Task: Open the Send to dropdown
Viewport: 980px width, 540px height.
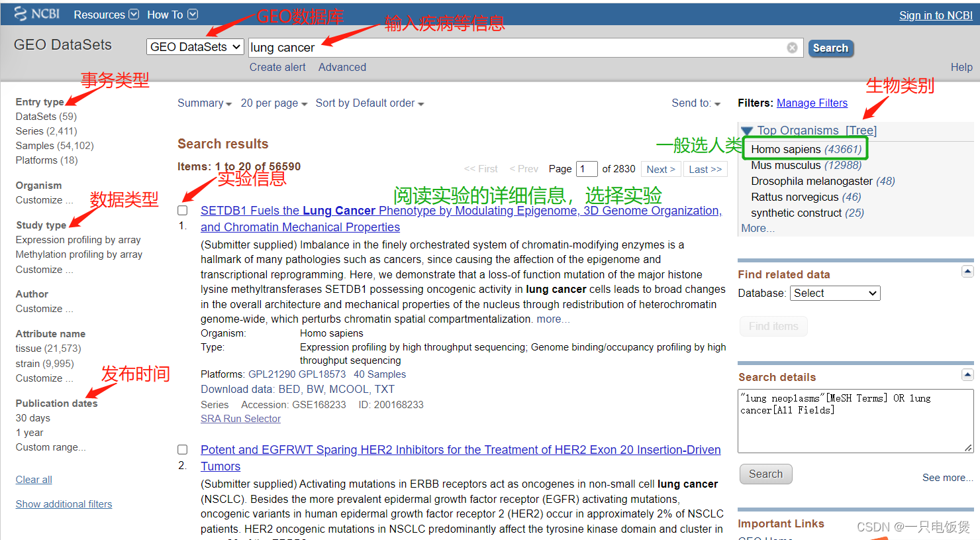Action: point(696,103)
